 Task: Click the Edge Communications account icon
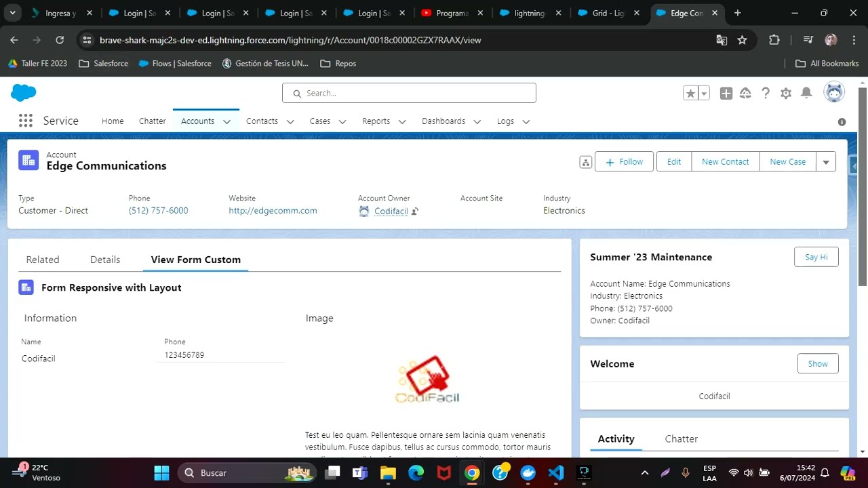click(28, 160)
